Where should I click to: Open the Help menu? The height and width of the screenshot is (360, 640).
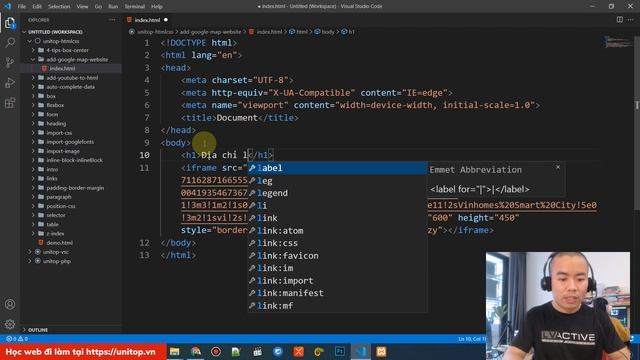(157, 7)
